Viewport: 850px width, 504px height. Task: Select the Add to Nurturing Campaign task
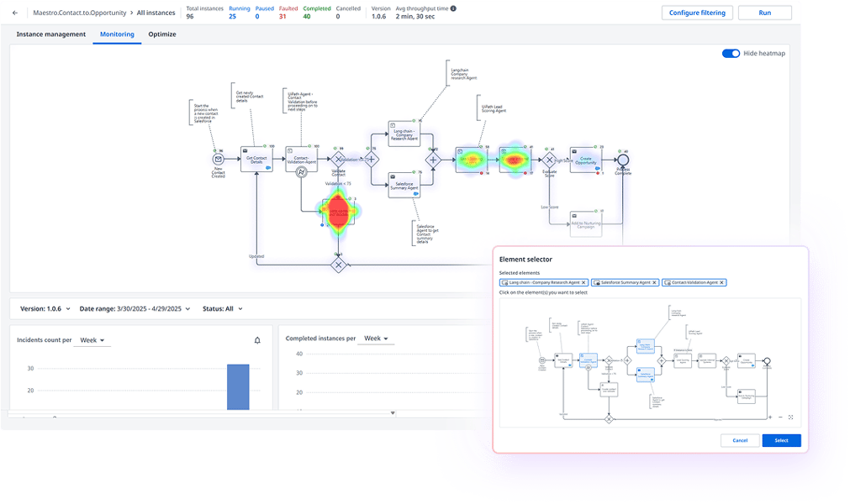click(x=585, y=223)
